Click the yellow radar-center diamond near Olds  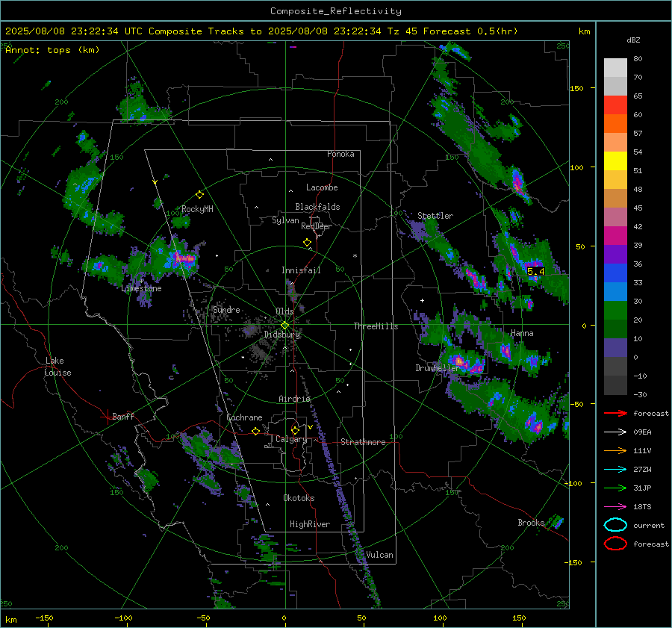(284, 326)
